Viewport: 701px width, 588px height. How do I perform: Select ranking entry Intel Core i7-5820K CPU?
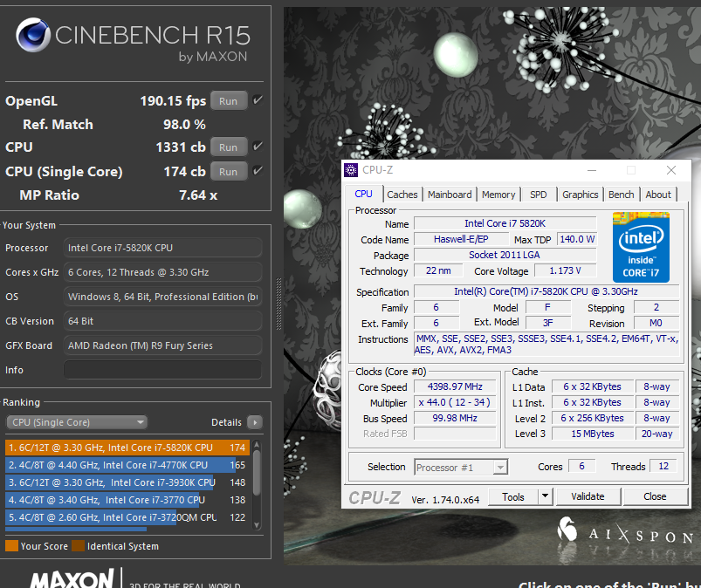coord(127,448)
